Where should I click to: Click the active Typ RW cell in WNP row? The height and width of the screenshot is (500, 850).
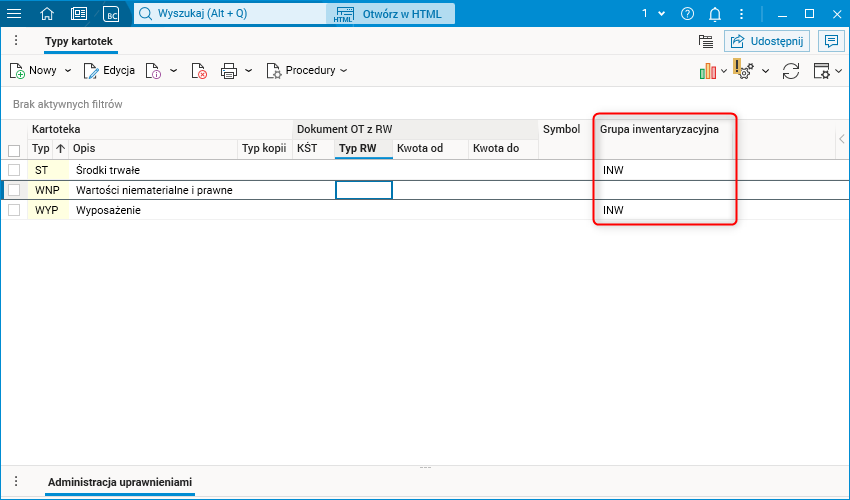(x=364, y=190)
